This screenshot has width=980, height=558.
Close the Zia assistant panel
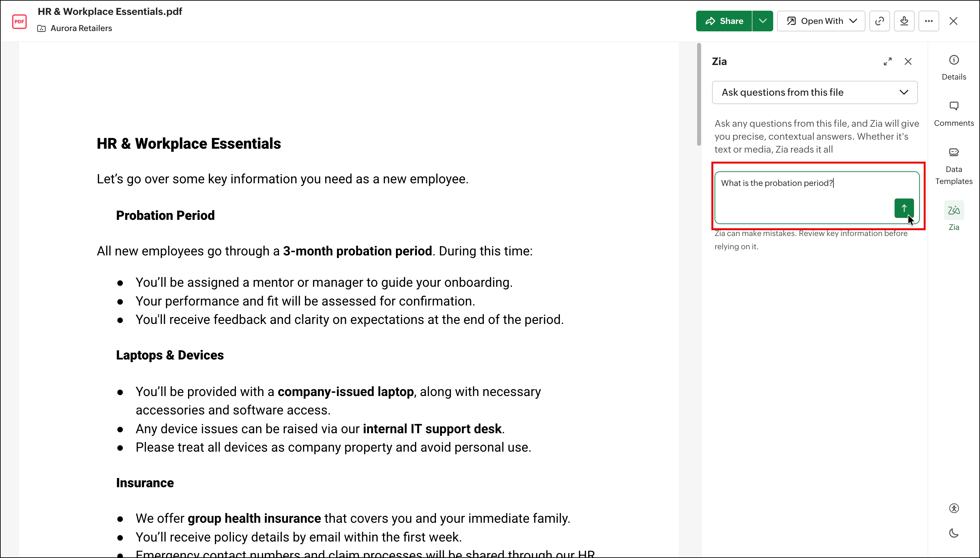908,61
